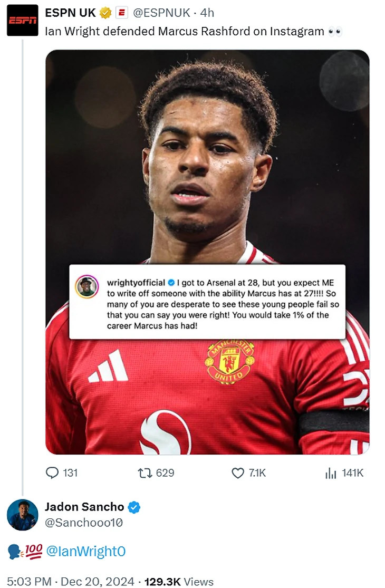View analytics via the 141K bar chart icon
Viewport: 385px width, 588px height.
[331, 473]
